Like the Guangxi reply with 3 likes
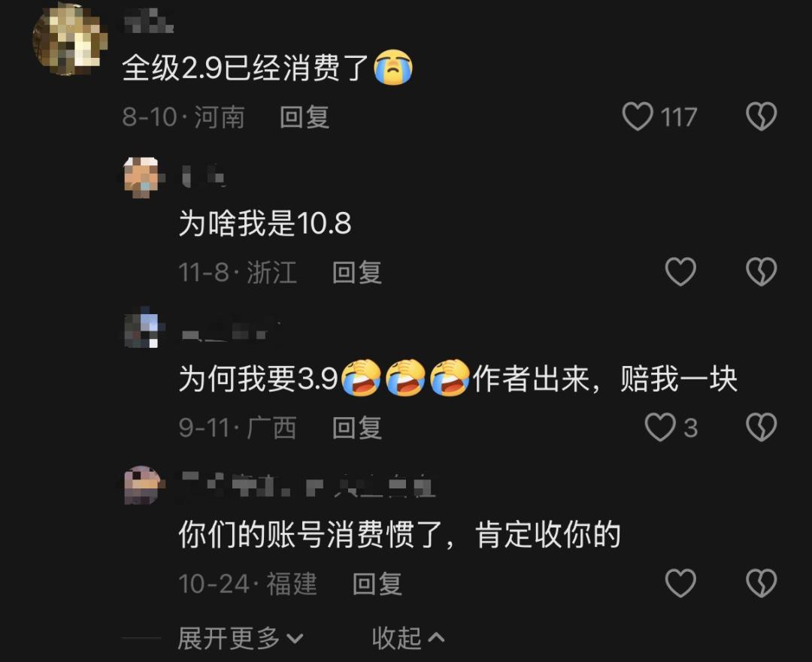The width and height of the screenshot is (812, 662). 660,428
